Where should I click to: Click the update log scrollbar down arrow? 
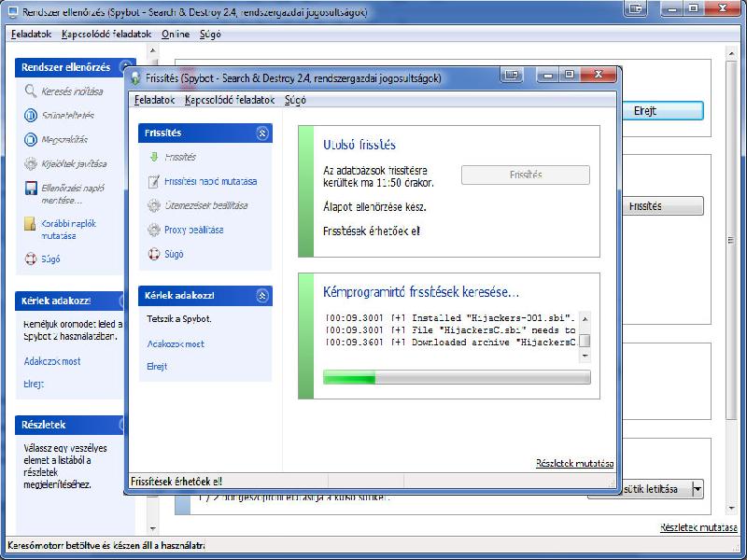click(x=585, y=356)
